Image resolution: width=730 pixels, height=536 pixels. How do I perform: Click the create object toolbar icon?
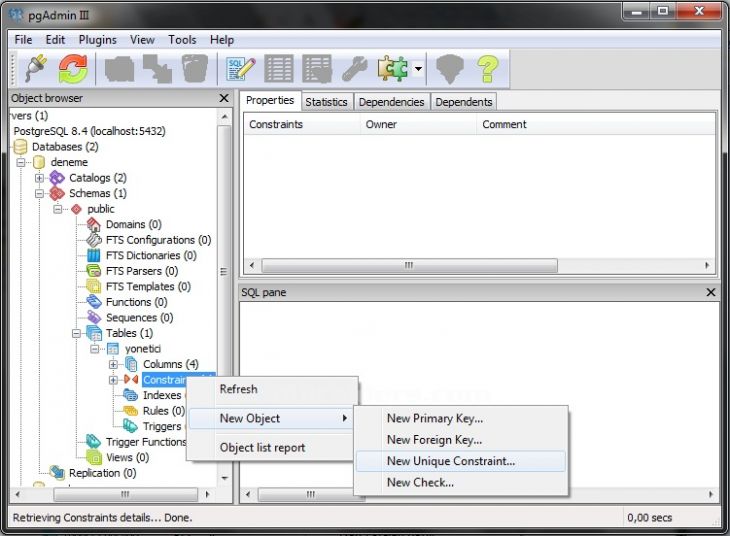[157, 69]
